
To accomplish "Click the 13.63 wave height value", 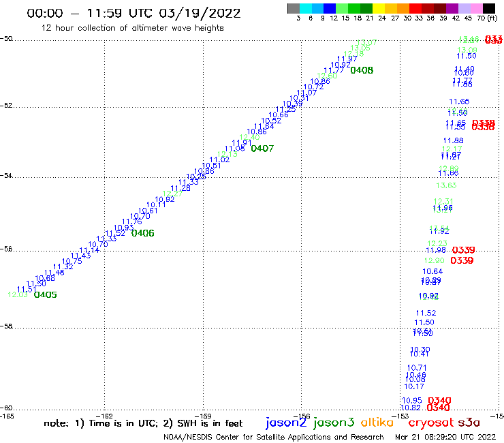I will point(446,185).
